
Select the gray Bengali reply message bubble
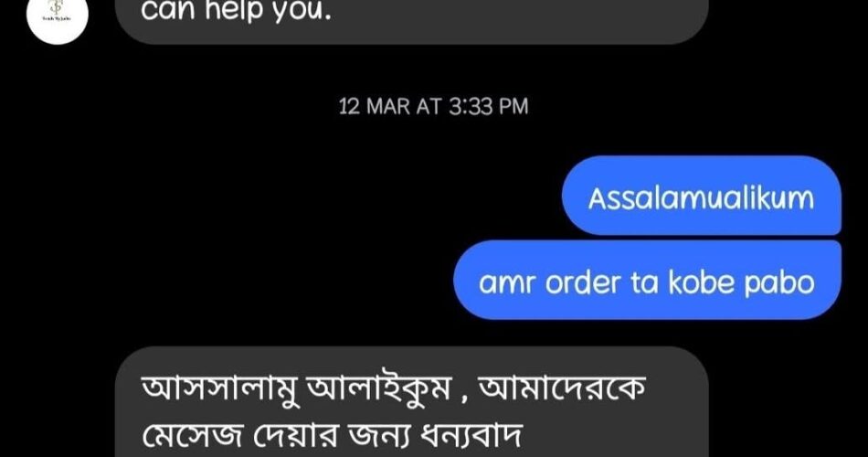[412, 402]
